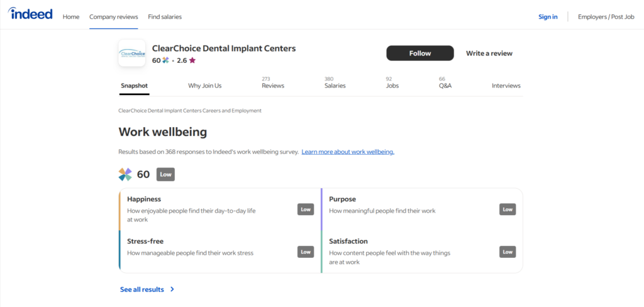Viewport: 644px width, 307px height.
Task: Click the Indeed logo
Action: 30,14
